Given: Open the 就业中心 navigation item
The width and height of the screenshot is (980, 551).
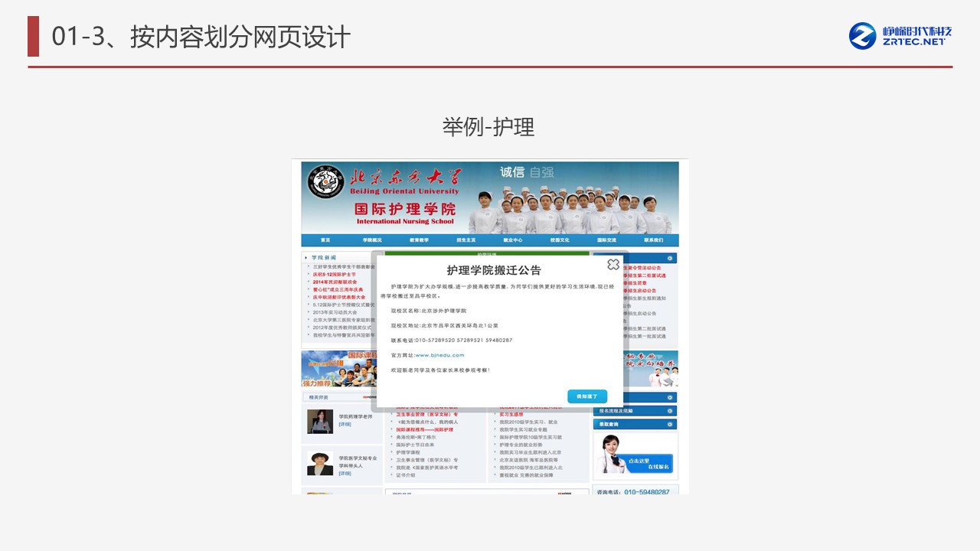Looking at the screenshot, I should (513, 240).
